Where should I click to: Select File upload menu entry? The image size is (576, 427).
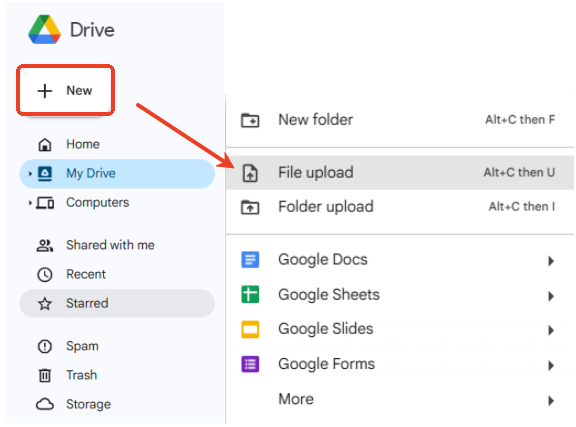(x=400, y=173)
